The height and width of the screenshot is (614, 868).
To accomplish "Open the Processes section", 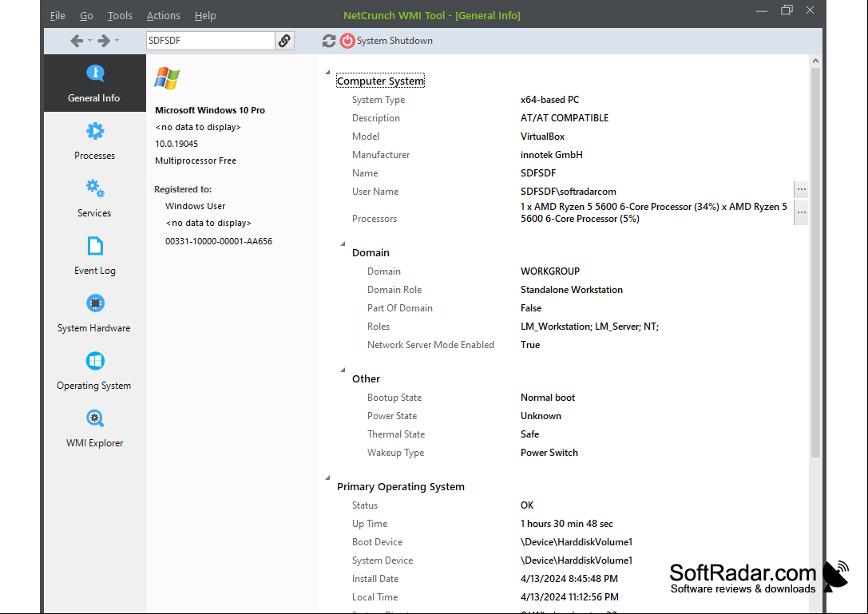I will pos(95,141).
